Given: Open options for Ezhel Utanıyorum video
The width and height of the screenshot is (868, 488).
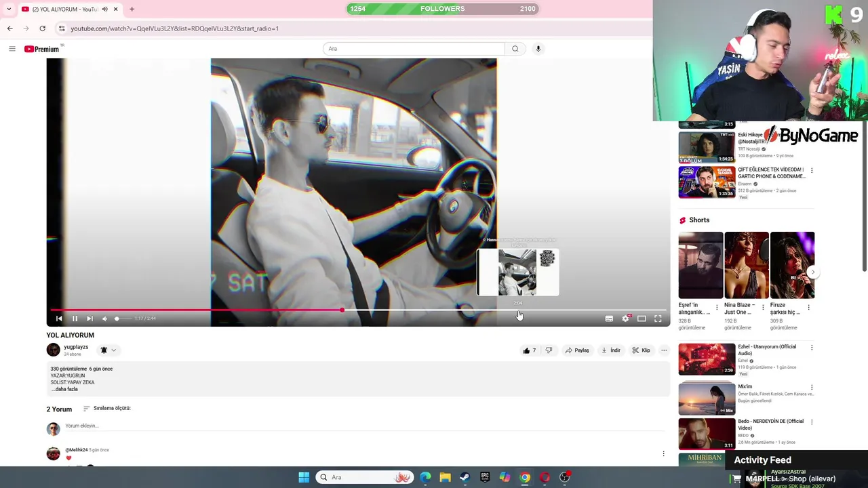Looking at the screenshot, I should point(812,348).
